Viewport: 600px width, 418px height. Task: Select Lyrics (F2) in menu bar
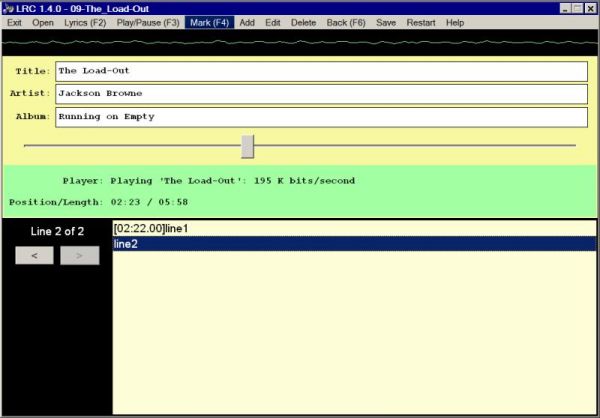click(x=85, y=23)
